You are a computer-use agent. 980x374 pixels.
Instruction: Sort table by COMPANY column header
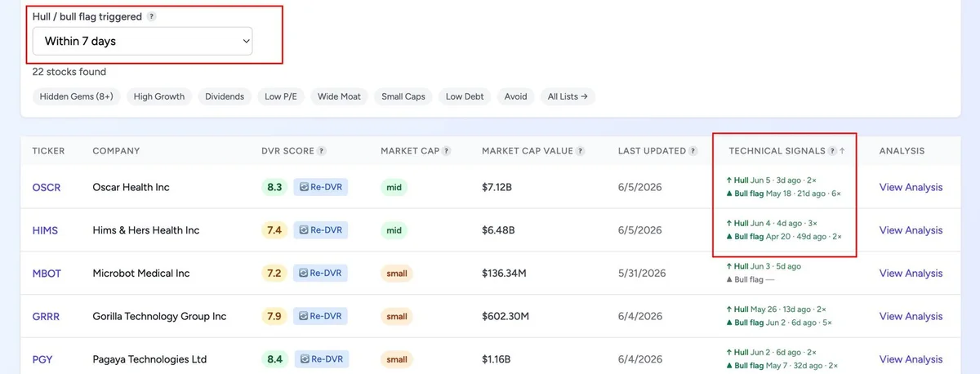(x=116, y=151)
